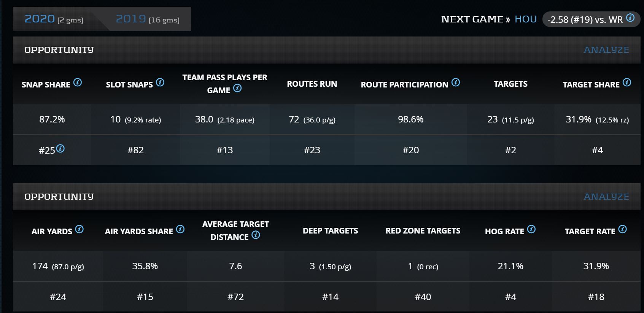This screenshot has width=644, height=313.
Task: Click Analyze in the second Opportunity header
Action: coord(606,197)
